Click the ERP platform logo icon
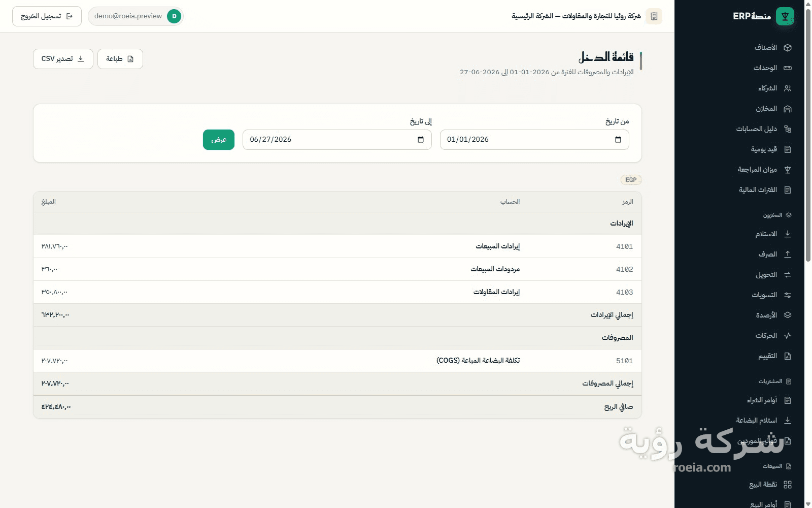This screenshot has width=812, height=508. tap(785, 16)
